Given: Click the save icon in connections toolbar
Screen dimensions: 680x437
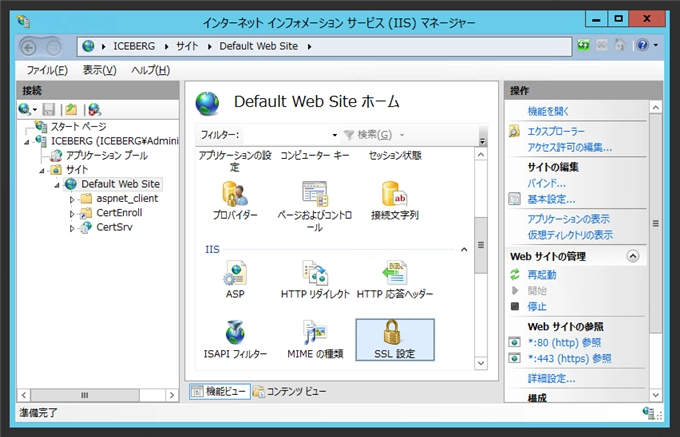Looking at the screenshot, I should click(x=49, y=110).
